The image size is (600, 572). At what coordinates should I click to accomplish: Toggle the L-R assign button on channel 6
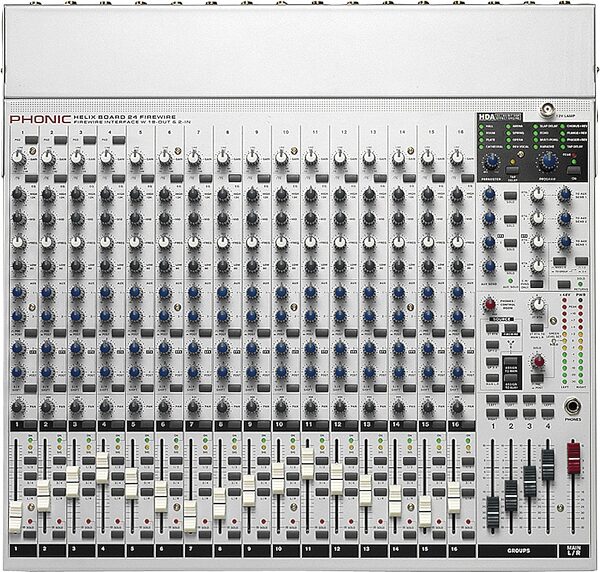(177, 492)
